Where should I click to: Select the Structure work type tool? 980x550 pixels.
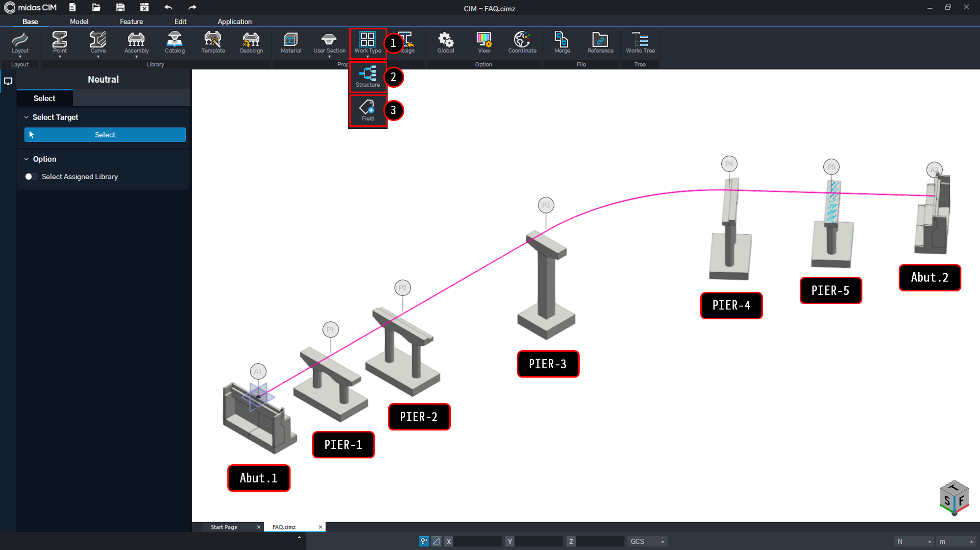tap(367, 77)
